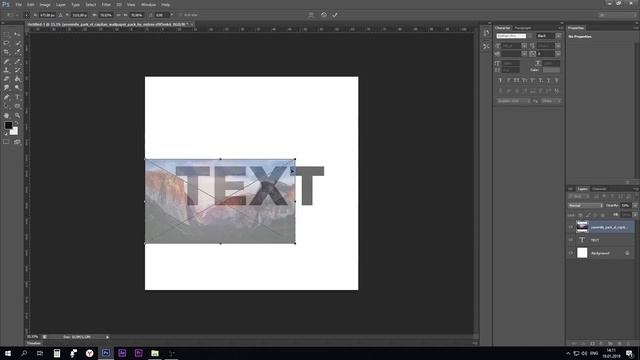Open the leading dropdown arrow

coord(558,46)
